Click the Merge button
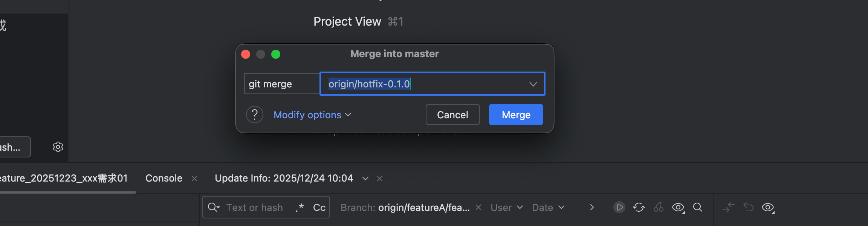Image resolution: width=868 pixels, height=226 pixels. [516, 115]
